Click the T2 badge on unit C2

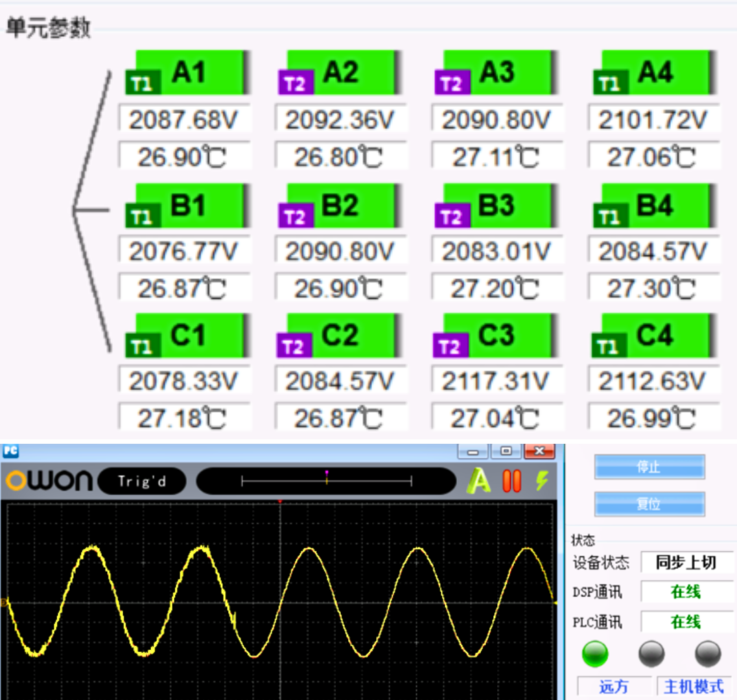click(x=294, y=346)
